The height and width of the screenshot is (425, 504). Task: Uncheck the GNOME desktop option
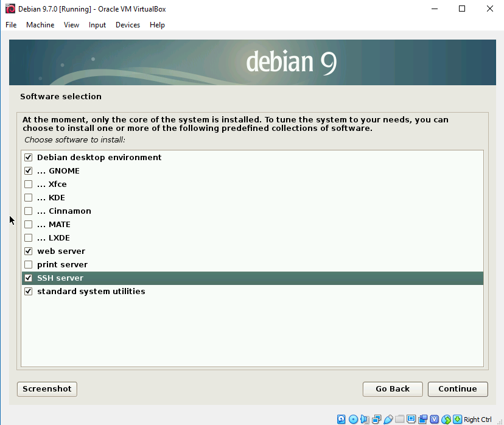pos(28,170)
